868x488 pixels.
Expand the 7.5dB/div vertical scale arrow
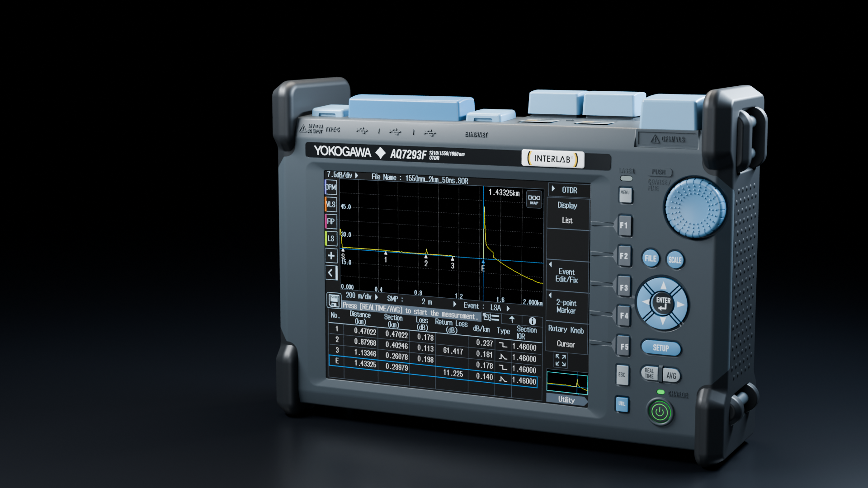coord(356,175)
